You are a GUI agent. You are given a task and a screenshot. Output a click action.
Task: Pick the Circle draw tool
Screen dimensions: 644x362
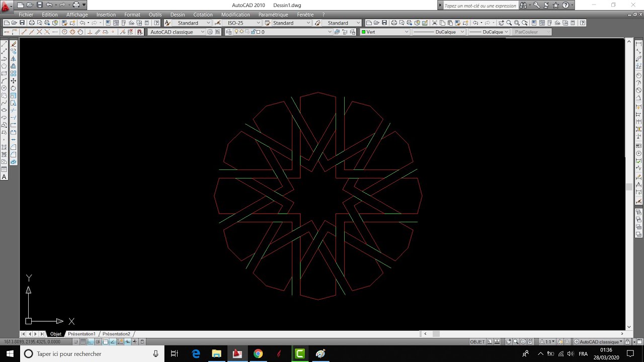coord(4,88)
